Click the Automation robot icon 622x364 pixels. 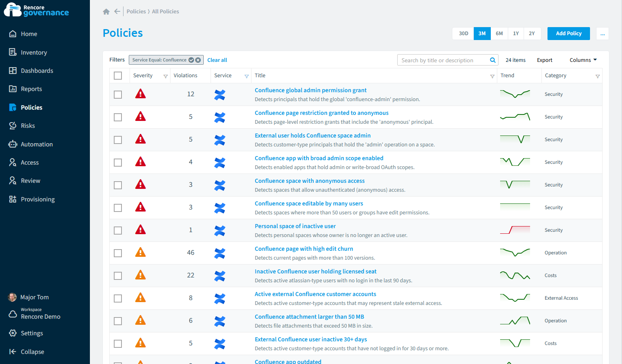point(13,144)
